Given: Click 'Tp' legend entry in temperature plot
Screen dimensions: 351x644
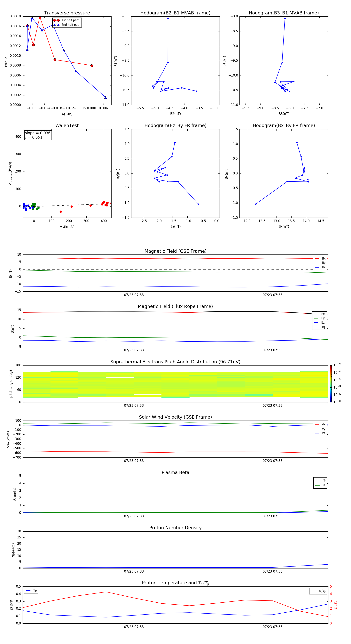Looking at the screenshot, I should click(31, 591).
